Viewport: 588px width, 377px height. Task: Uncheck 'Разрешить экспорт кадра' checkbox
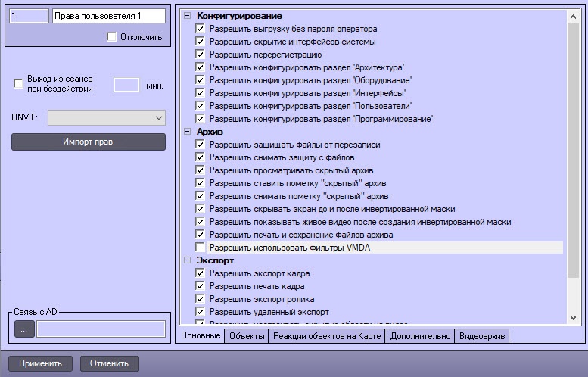[x=200, y=273]
